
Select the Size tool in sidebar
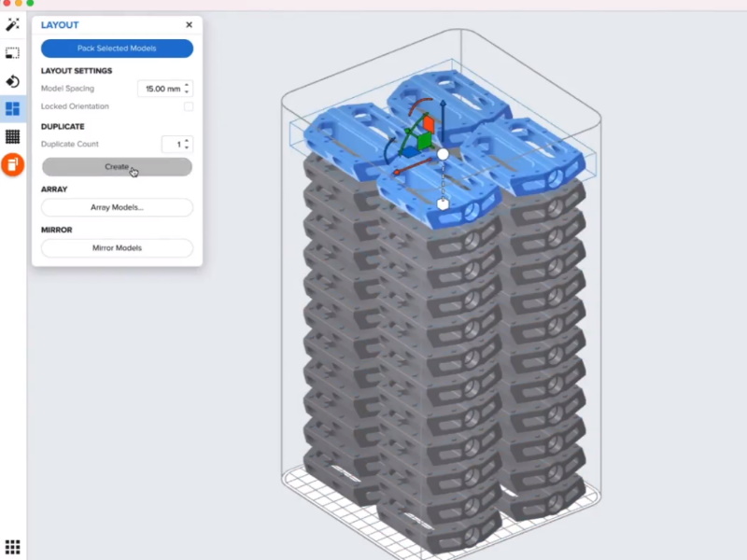coord(13,53)
